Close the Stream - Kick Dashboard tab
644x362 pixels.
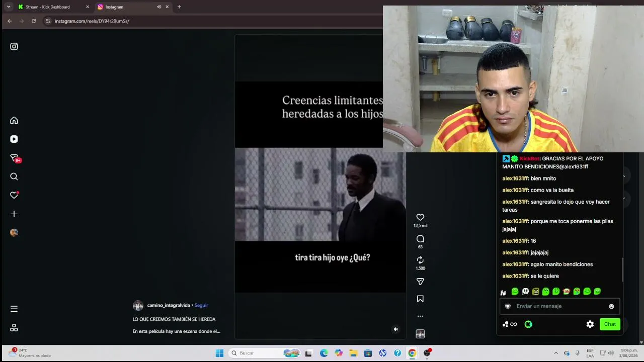tap(88, 7)
